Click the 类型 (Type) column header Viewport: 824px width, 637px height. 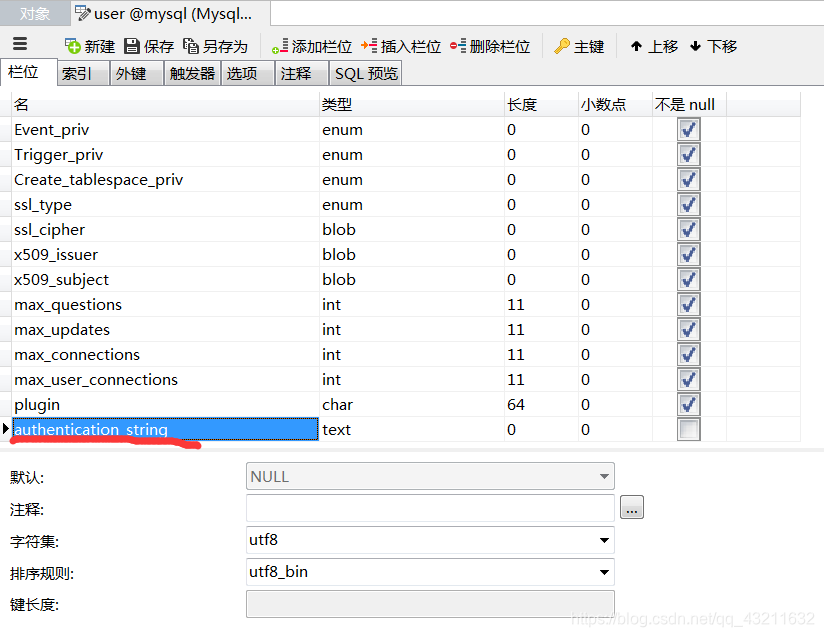click(x=411, y=104)
